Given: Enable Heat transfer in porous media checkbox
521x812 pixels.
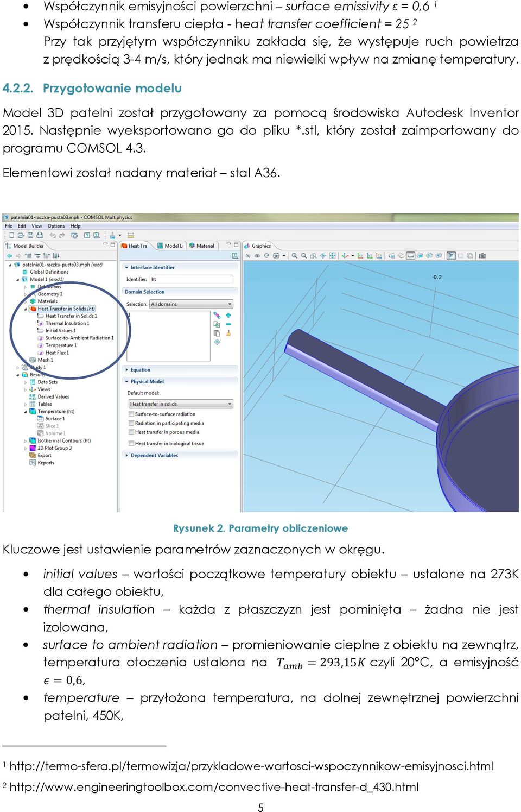Looking at the screenshot, I should pos(131,432).
